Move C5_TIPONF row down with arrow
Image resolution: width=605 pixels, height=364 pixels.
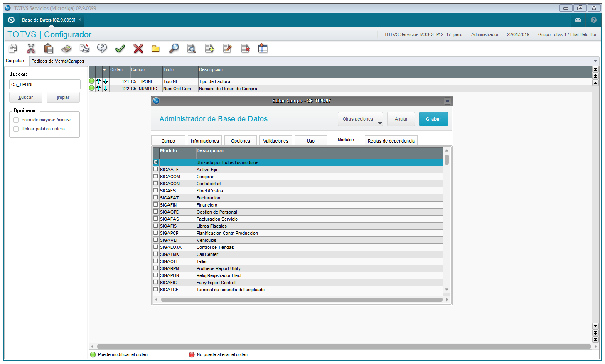[106, 81]
